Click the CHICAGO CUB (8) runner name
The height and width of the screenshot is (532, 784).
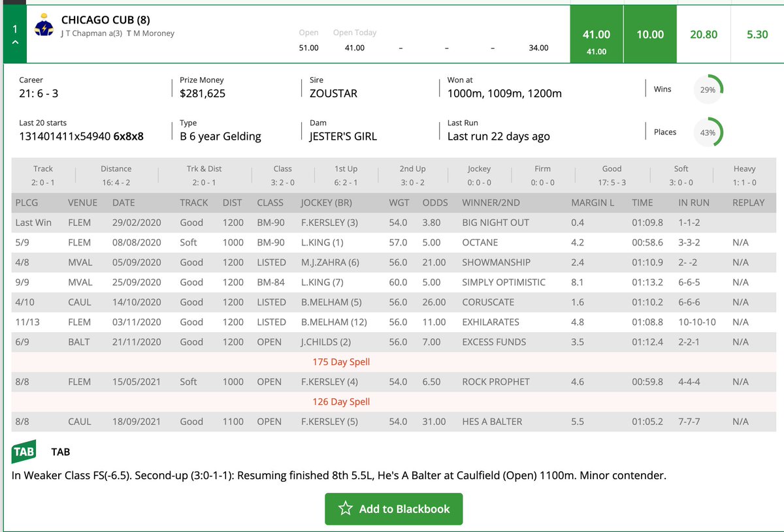pyautogui.click(x=106, y=20)
